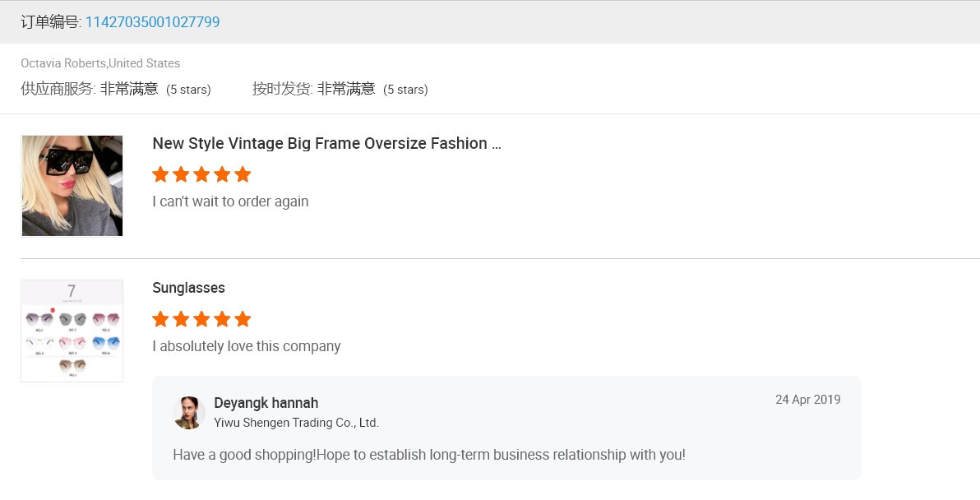This screenshot has width=980, height=500.
Task: Click reviewer name Octavia Roberts
Action: (63, 63)
